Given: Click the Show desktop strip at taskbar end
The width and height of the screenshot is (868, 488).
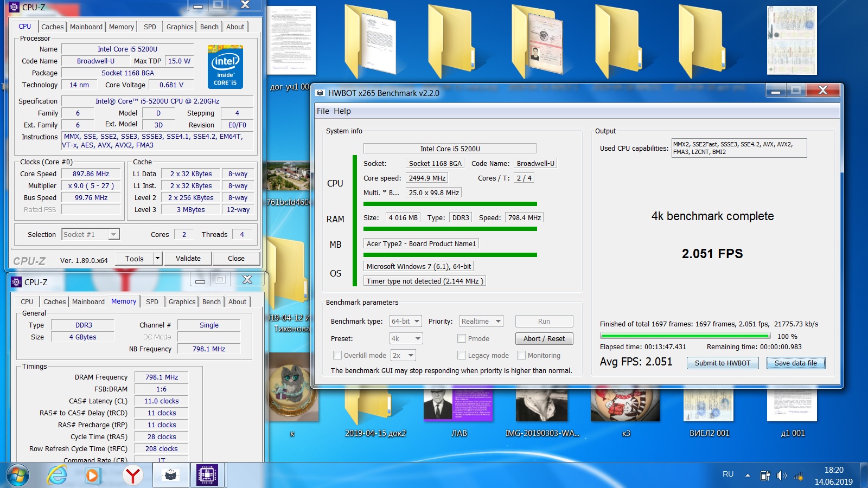Looking at the screenshot, I should 864,476.
